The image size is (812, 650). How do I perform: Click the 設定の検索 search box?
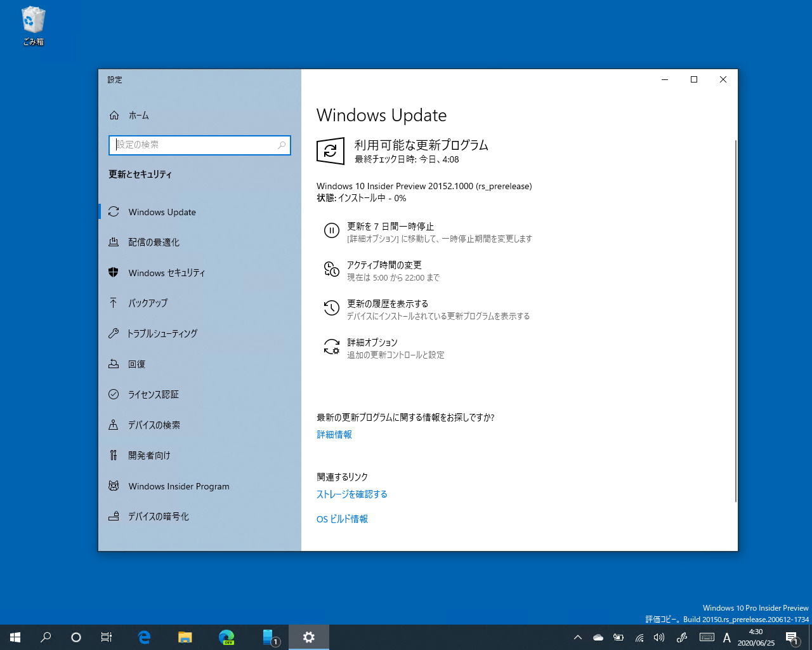[x=199, y=145]
